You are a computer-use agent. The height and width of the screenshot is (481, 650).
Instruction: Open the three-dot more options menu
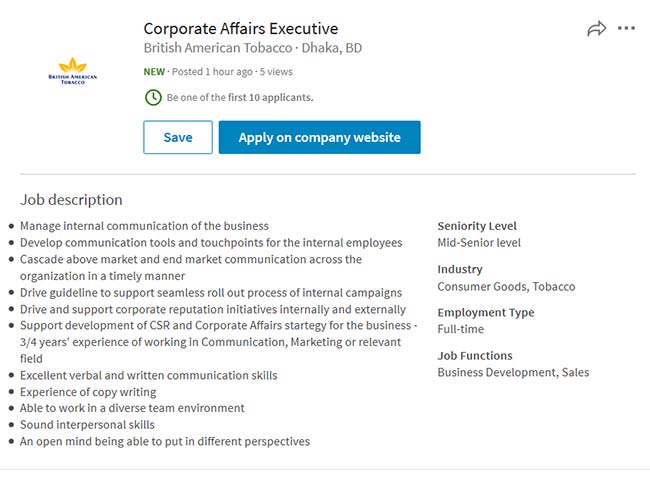[626, 28]
